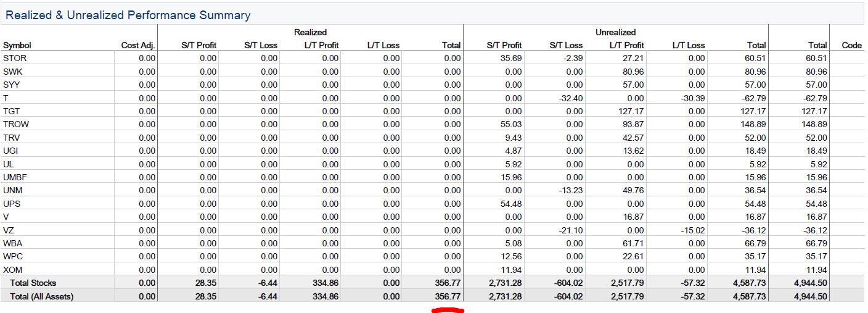Select the UNM symbol cell
Viewport: 868px width, 313px height.
coord(13,190)
